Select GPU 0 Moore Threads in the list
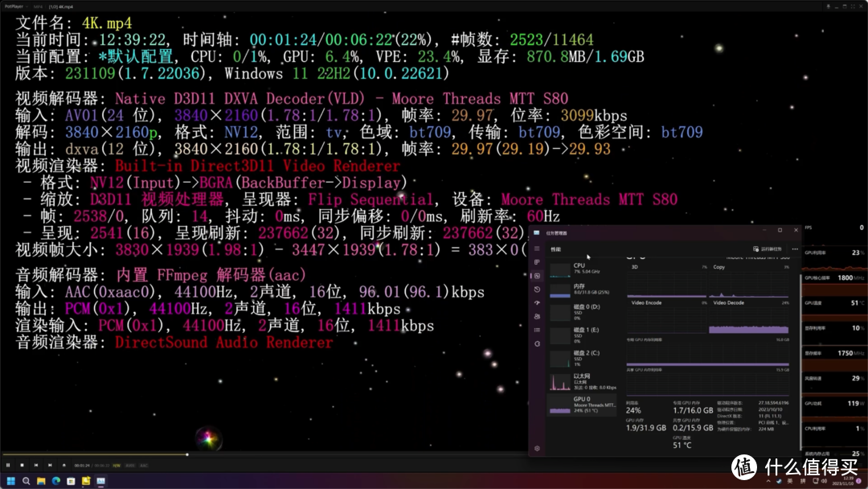Image resolution: width=868 pixels, height=489 pixels. click(583, 405)
